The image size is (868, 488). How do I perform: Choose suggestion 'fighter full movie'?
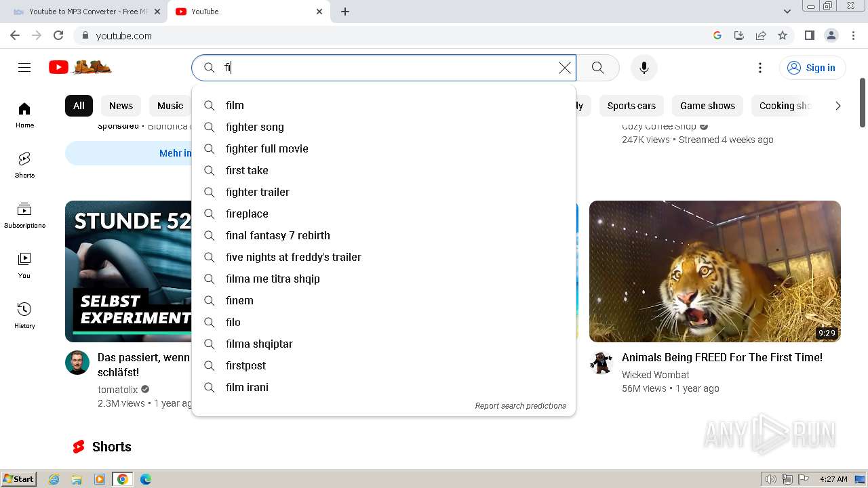tap(384, 148)
